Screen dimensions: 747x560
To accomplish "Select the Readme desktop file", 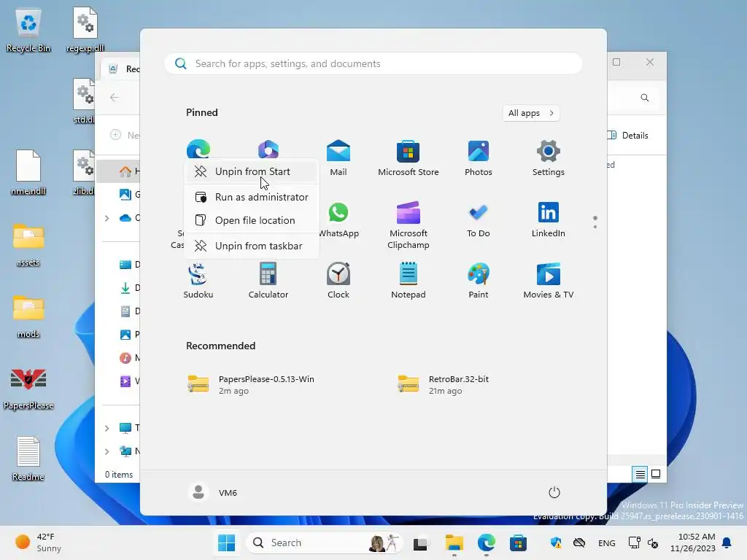I will [28, 459].
